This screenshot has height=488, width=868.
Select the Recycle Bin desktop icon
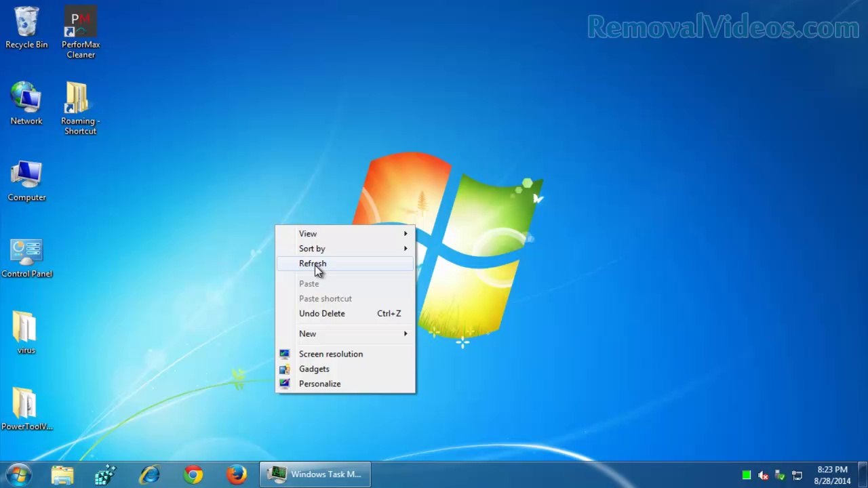click(26, 28)
